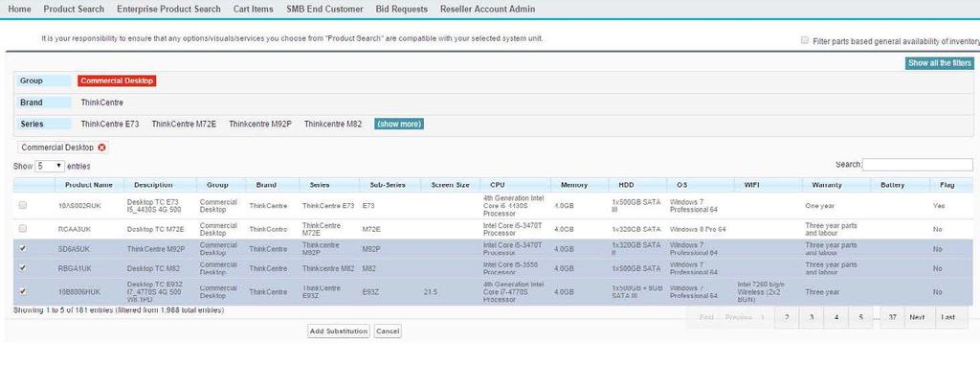
Task: Select ThinkCentre brand filter
Action: [101, 103]
